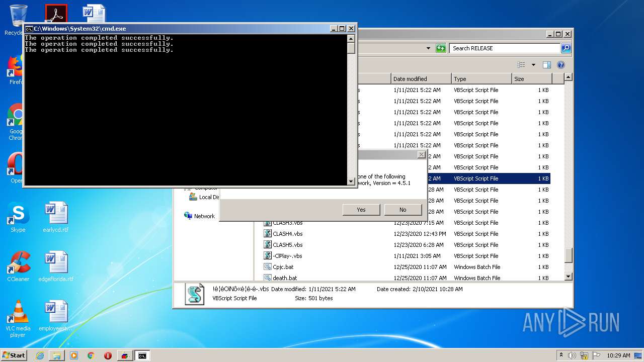Click the taskbar clock showing 10:29 AM
This screenshot has height=362, width=644.
(618, 355)
